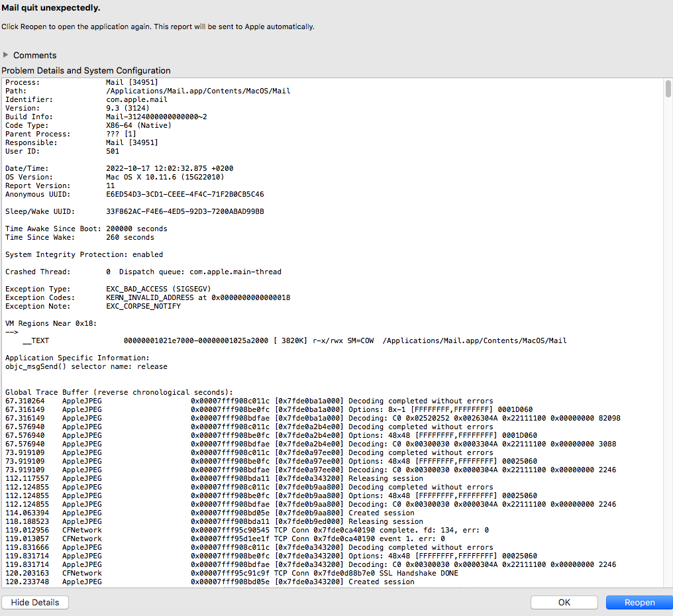The height and width of the screenshot is (616, 673).
Task: Click the 'Comments' label
Action: 34,56
